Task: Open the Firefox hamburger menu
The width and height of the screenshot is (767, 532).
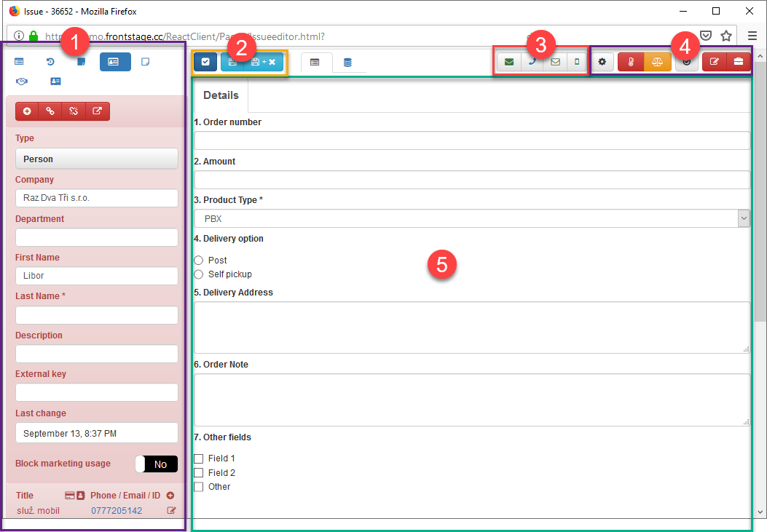Action: (x=752, y=36)
